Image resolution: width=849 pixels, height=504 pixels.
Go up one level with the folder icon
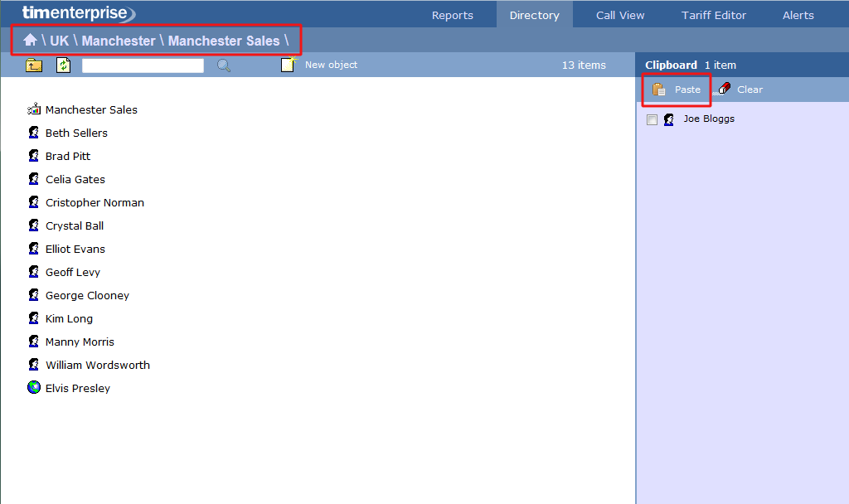34,65
